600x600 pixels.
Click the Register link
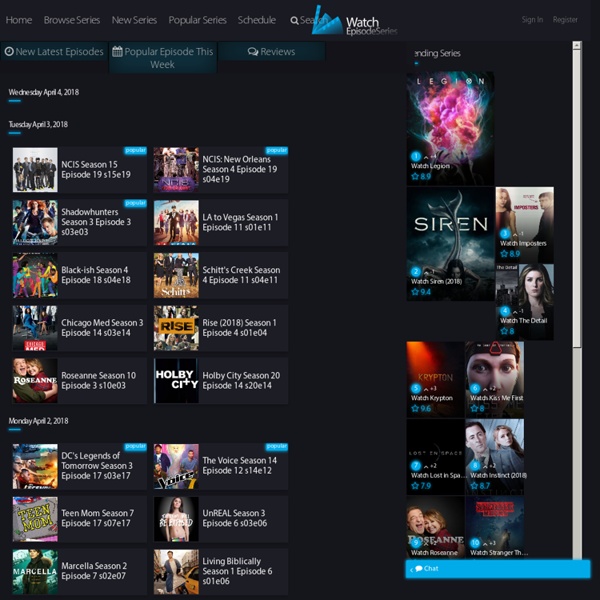coord(565,20)
